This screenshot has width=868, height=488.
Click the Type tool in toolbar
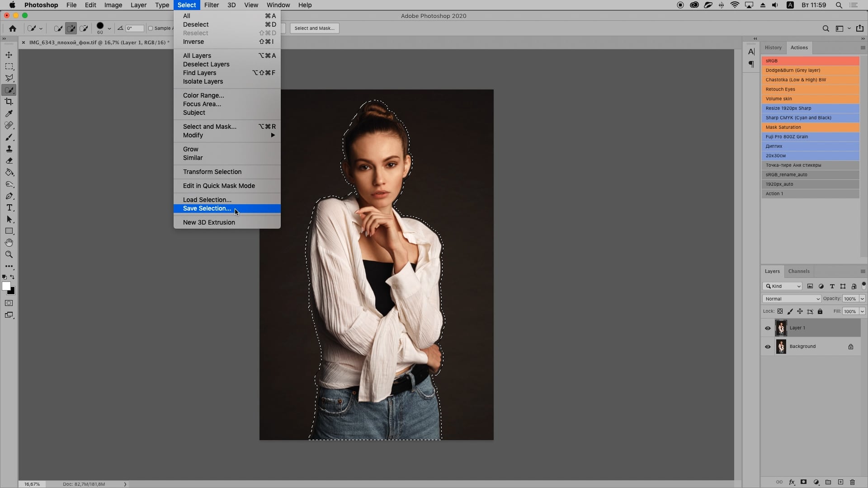coord(9,207)
